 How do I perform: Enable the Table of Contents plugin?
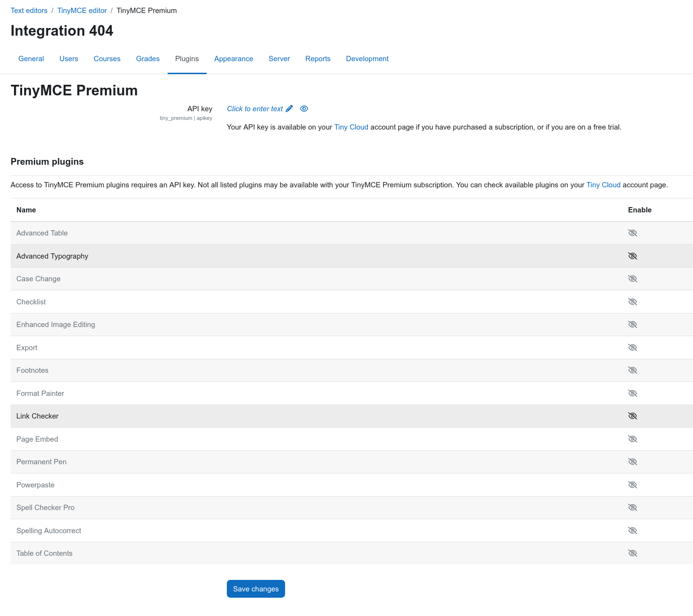(633, 553)
